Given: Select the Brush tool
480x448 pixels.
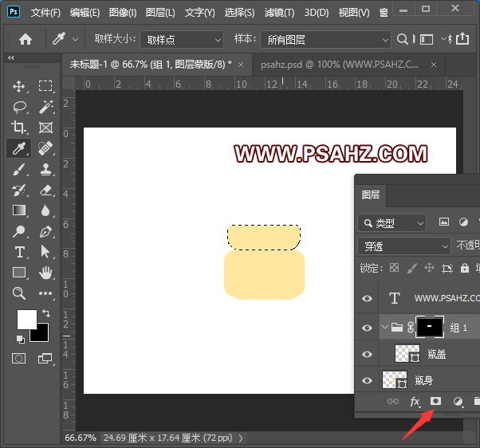Looking at the screenshot, I should (19, 169).
